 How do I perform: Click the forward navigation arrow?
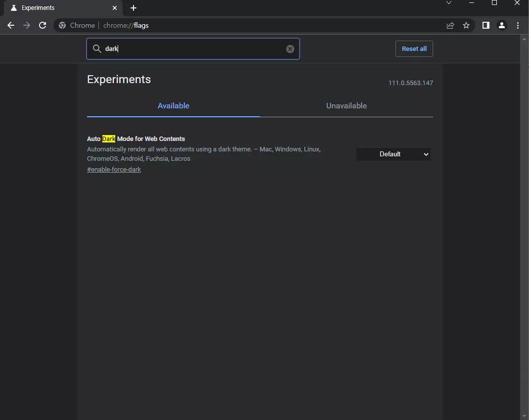(27, 25)
